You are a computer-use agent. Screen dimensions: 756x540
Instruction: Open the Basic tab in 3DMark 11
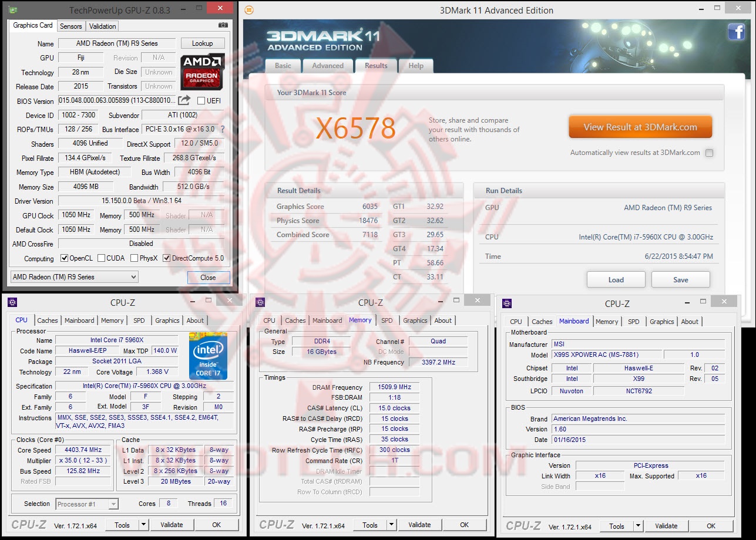pyautogui.click(x=283, y=66)
